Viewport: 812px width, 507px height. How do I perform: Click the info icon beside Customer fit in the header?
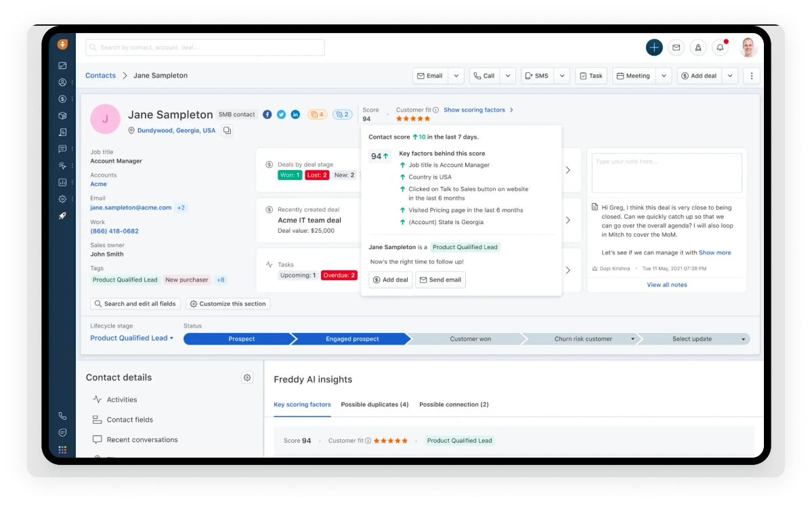coord(436,110)
